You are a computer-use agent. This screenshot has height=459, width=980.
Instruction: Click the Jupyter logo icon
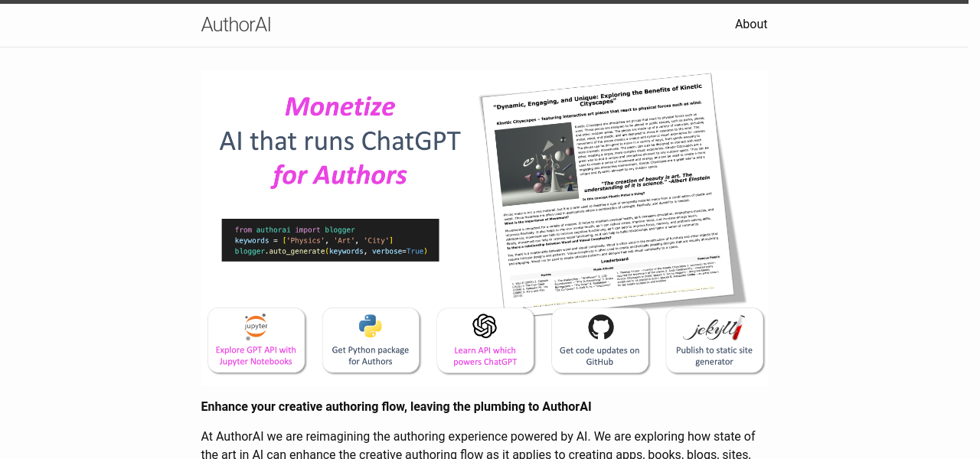256,326
